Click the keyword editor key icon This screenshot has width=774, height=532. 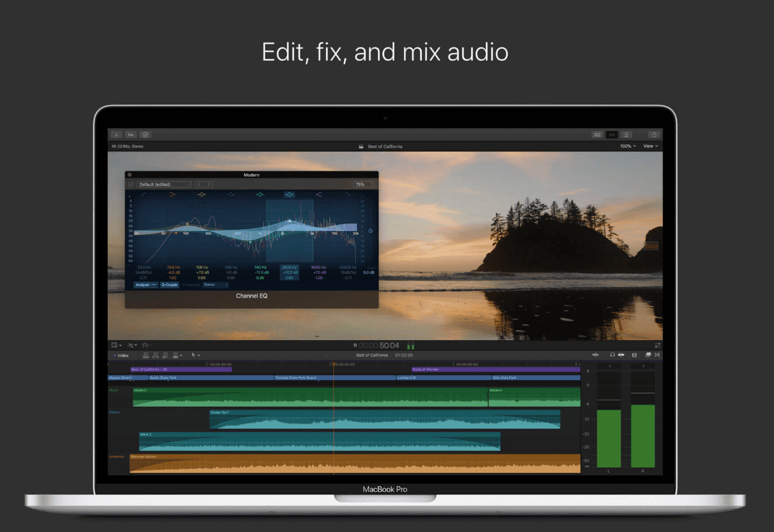coord(130,134)
